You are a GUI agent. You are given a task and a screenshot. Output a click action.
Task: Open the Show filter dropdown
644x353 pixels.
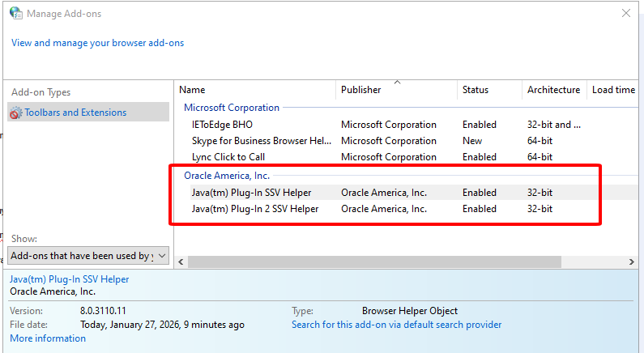pos(89,256)
